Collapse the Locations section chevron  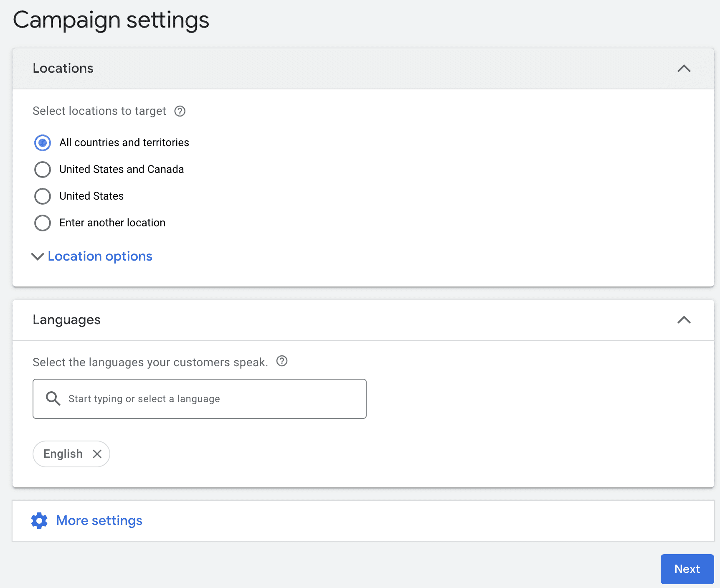[684, 68]
